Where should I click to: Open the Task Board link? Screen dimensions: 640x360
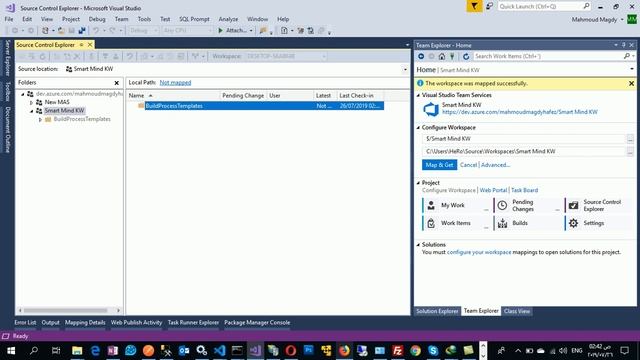tap(524, 190)
